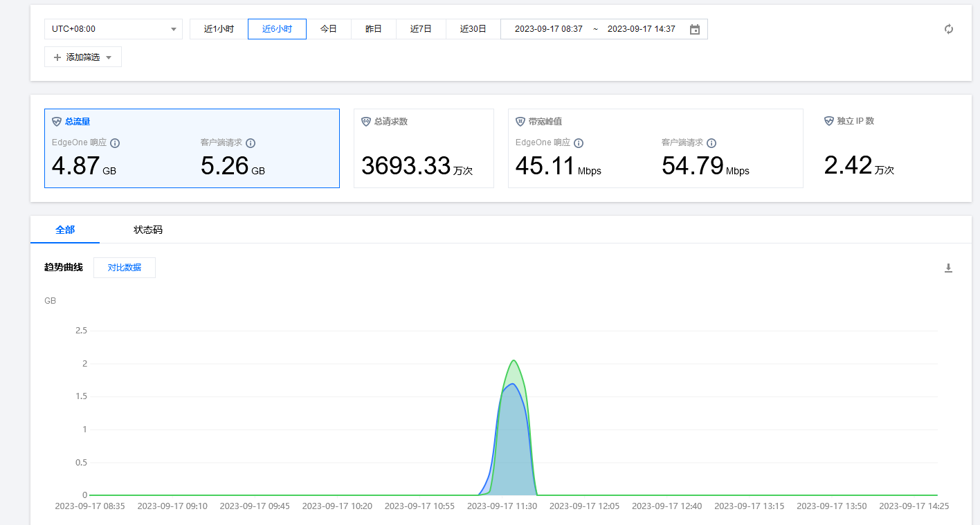Click axis label 2023-09-17 11:30
The image size is (980, 525).
(x=502, y=506)
